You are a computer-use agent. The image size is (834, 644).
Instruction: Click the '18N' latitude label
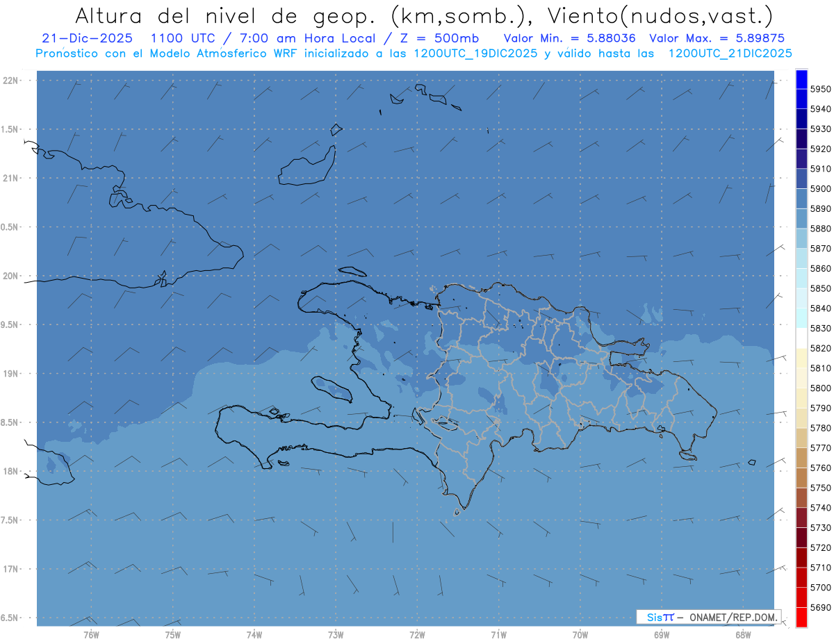click(10, 471)
